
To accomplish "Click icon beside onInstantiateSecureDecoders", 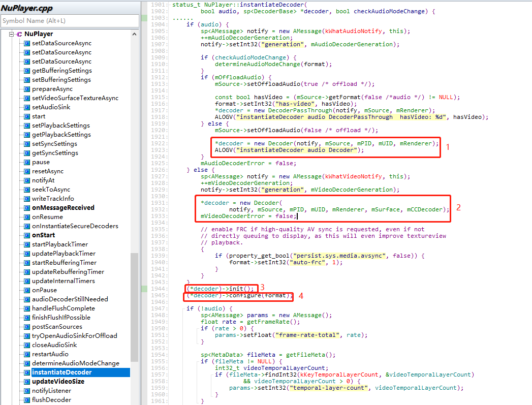I will pos(27,226).
